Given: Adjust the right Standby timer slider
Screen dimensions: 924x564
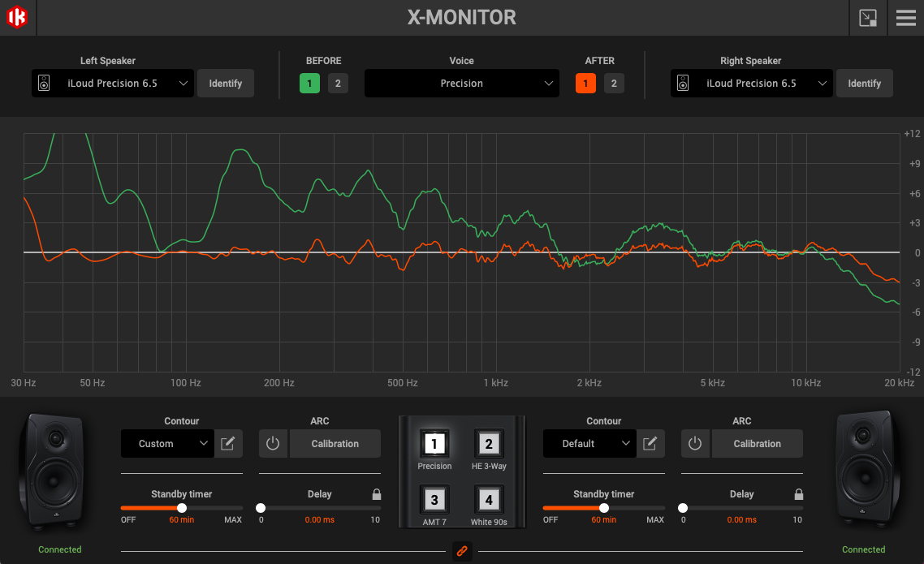Looking at the screenshot, I should coord(604,508).
